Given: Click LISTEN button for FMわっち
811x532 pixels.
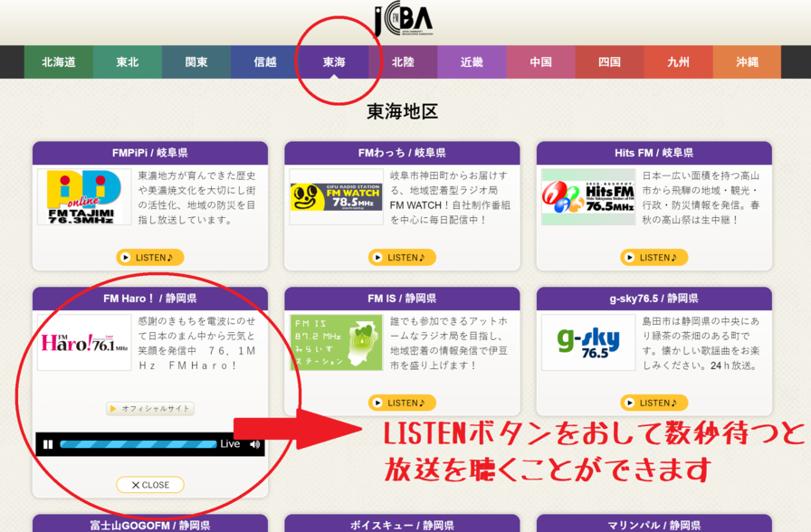Looking at the screenshot, I should point(402,258).
